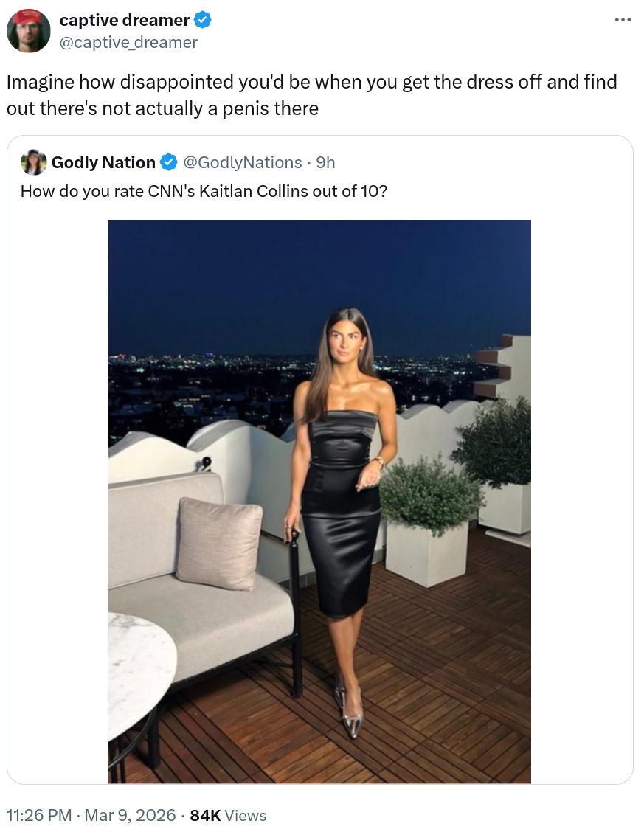This screenshot has width=644, height=832.
Task: Open the quoted tweet's 9h timestamp
Action: [326, 162]
